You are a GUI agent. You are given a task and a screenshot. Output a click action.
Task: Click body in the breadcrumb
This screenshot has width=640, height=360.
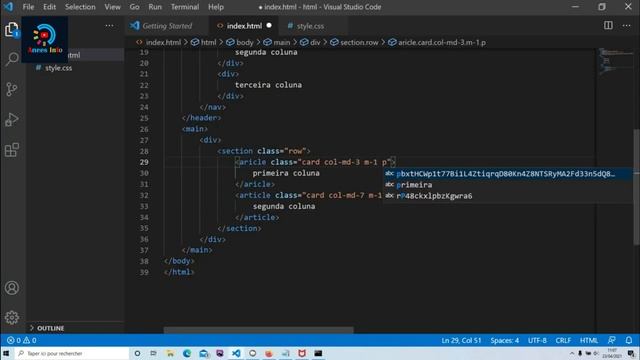pos(244,42)
